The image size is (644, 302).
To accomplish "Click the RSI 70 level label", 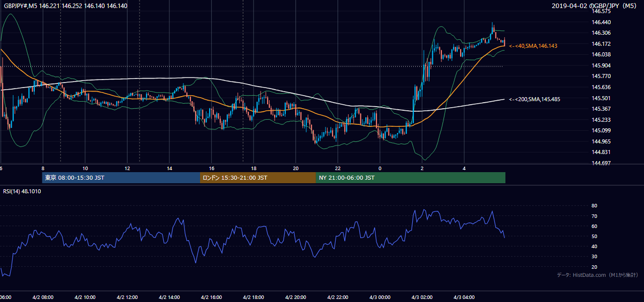I will pyautogui.click(x=594, y=216).
